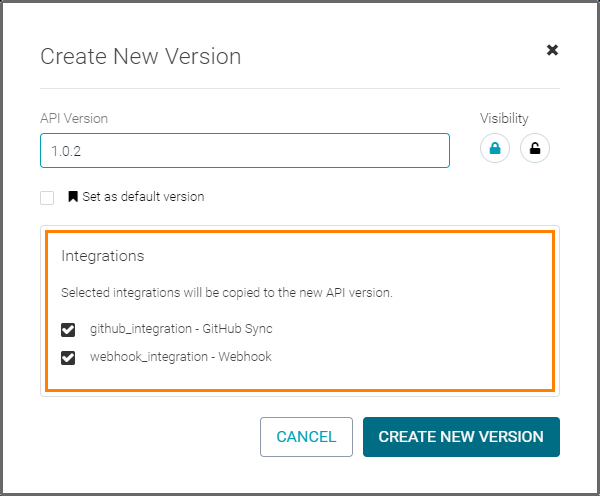
Task: Click the Visibility label
Action: pyautogui.click(x=504, y=118)
